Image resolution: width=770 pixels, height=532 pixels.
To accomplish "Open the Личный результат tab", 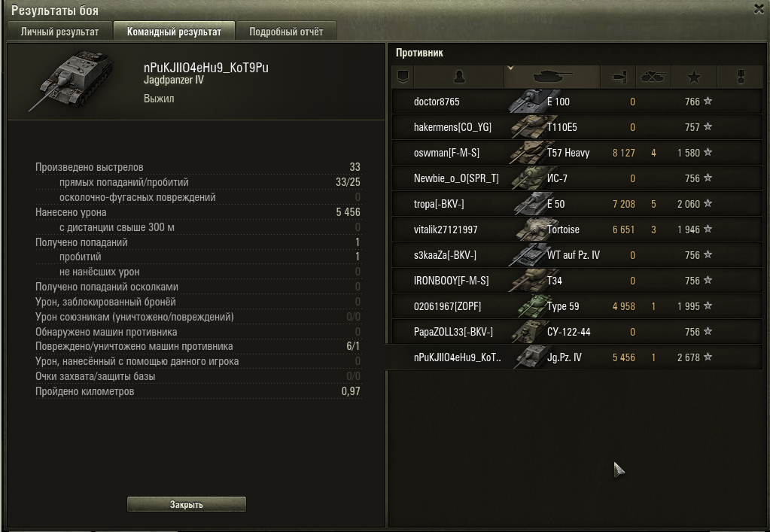I will [x=60, y=32].
